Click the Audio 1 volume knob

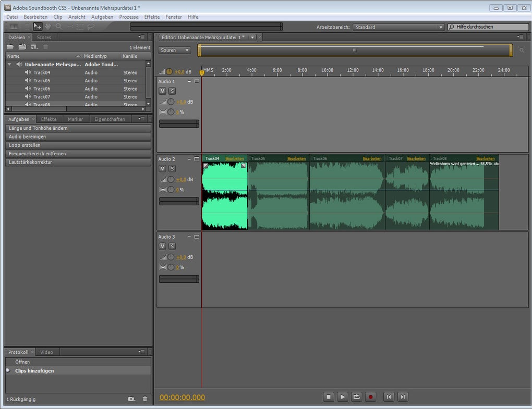click(171, 102)
